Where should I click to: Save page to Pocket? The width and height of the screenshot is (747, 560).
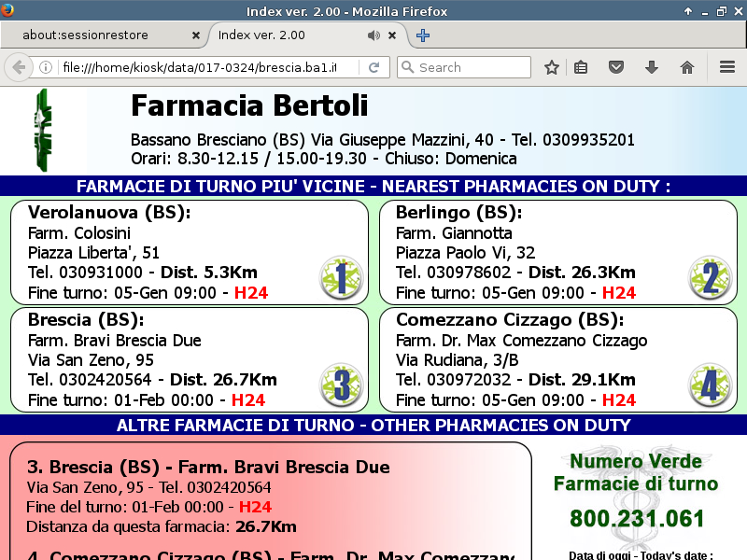point(616,67)
